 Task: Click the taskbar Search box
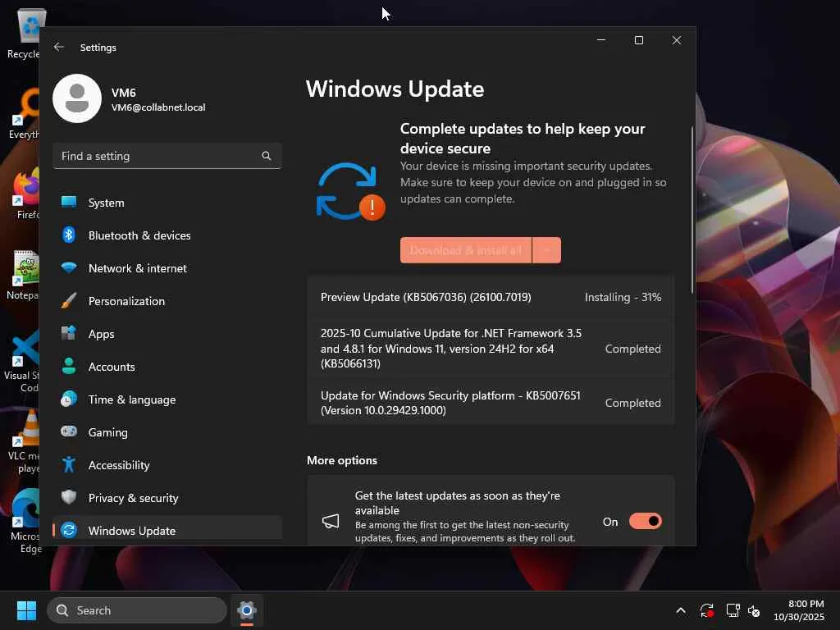[137, 610]
